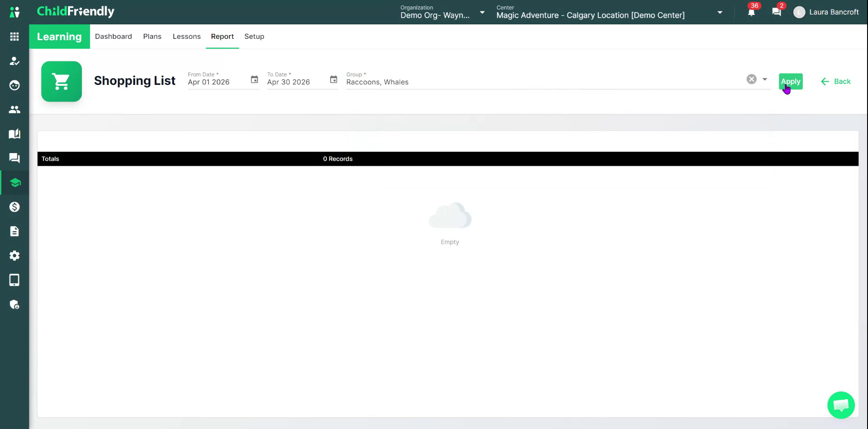This screenshot has width=868, height=429.
Task: Open the To Date calendar picker
Action: pyautogui.click(x=334, y=79)
